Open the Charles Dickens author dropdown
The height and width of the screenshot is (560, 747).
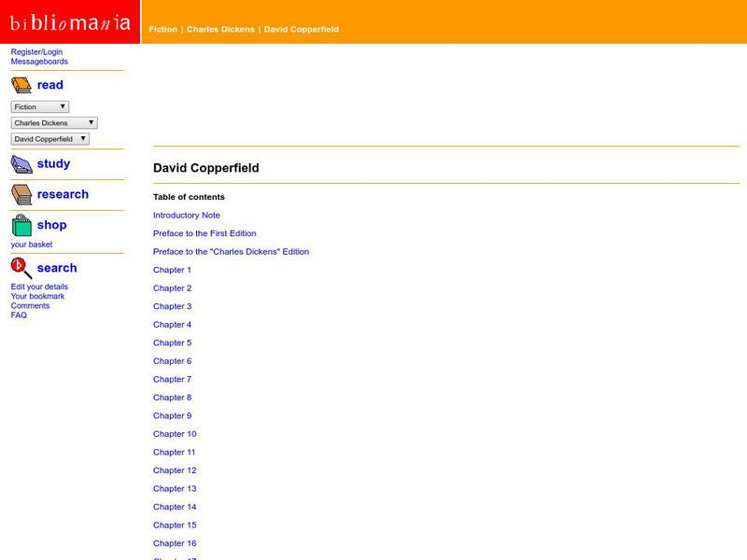[54, 123]
